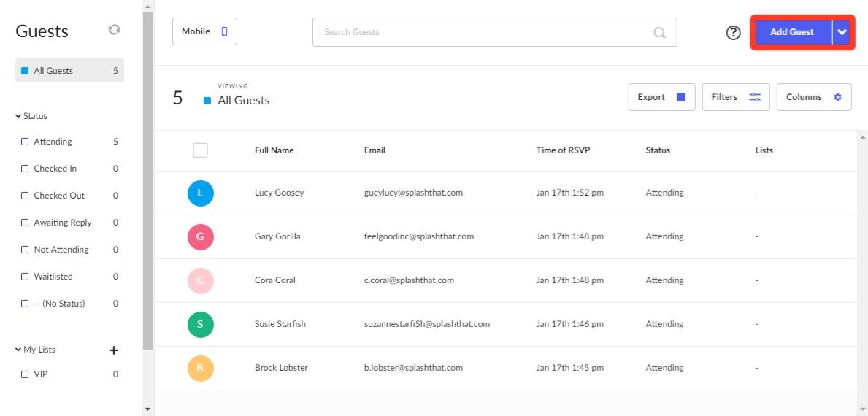Screen dimensions: 868x416
Task: Collapse the My Lists section chevron
Action: point(18,350)
